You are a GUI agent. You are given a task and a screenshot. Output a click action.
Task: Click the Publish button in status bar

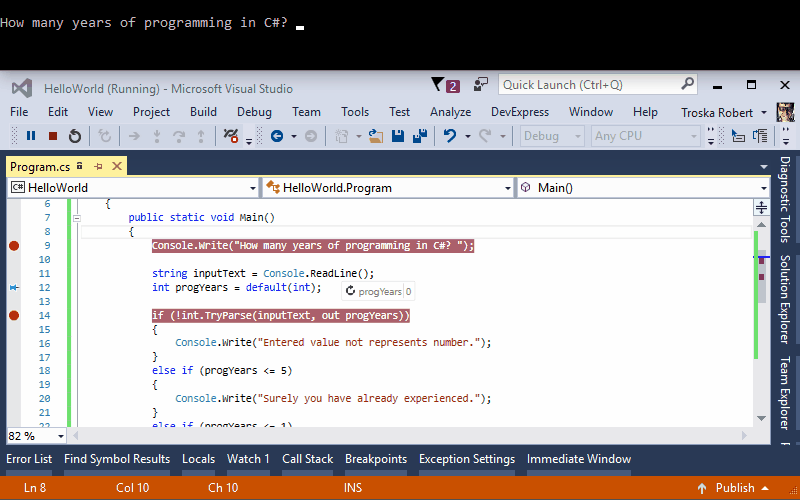tap(735, 488)
